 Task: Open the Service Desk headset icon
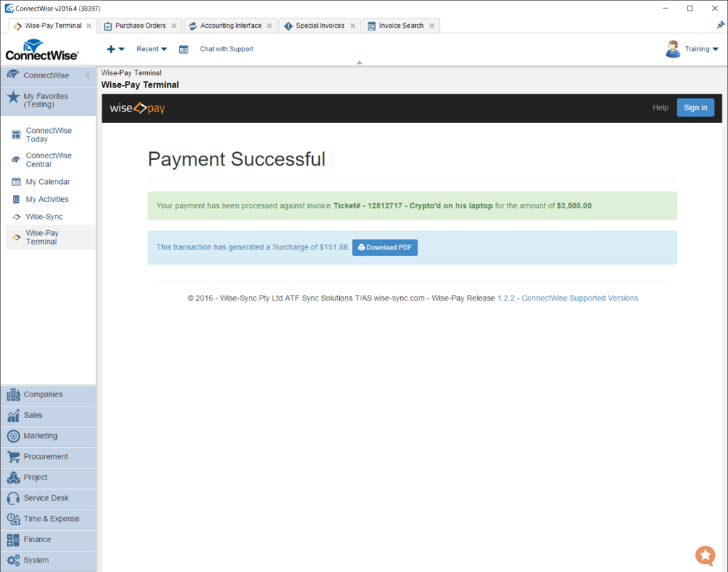click(x=14, y=498)
